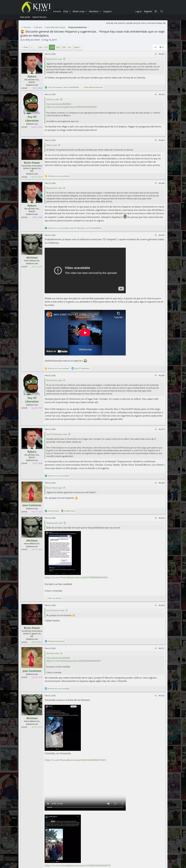
Task: Open 'Most Wanted Banana' reaction under post #4,541
Action: pos(93,87)
